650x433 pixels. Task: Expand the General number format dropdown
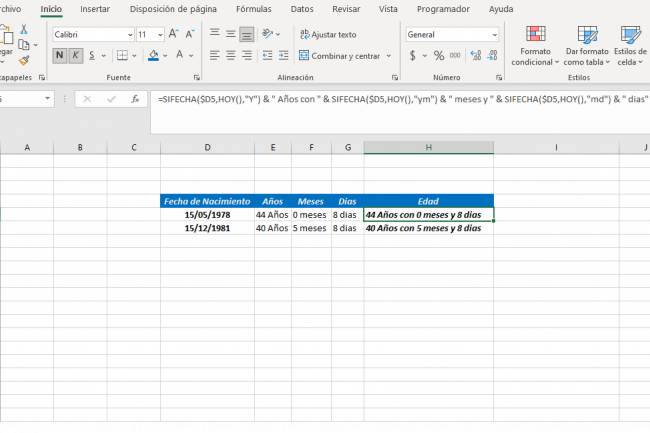coord(493,34)
